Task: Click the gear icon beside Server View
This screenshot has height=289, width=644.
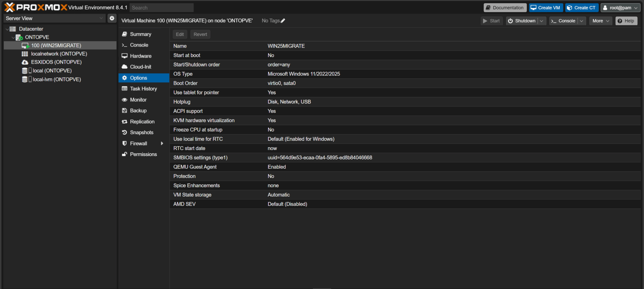Action: click(x=112, y=18)
